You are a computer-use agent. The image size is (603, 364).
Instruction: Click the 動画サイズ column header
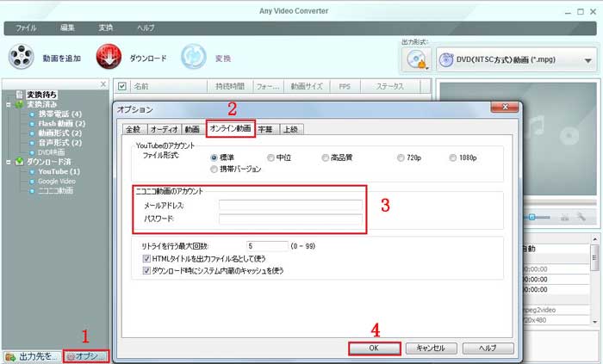coord(307,86)
